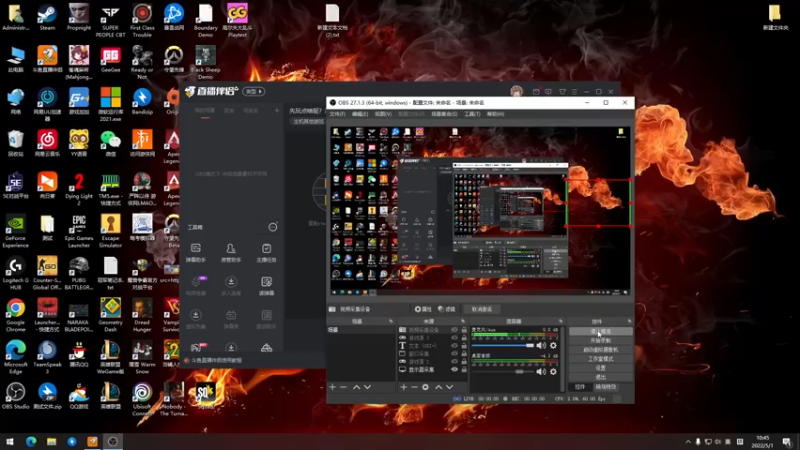This screenshot has height=450, width=800.
Task: Open 桌面音频 audio settings gear
Action: tap(553, 371)
